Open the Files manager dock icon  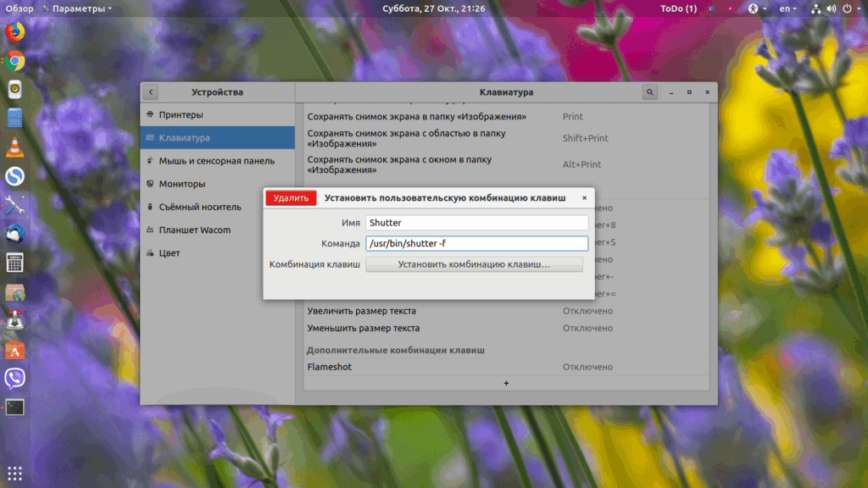[15, 119]
